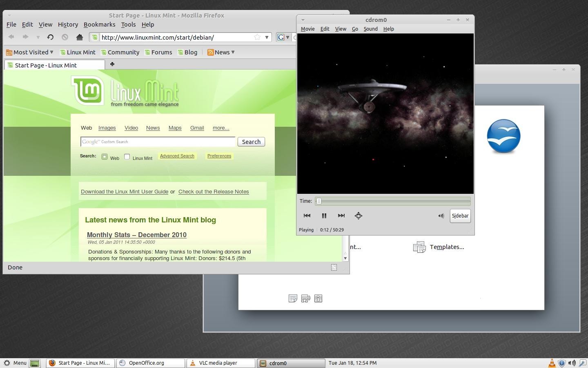
Task: Click the Firefox page scrollbar down arrow
Action: [x=345, y=258]
